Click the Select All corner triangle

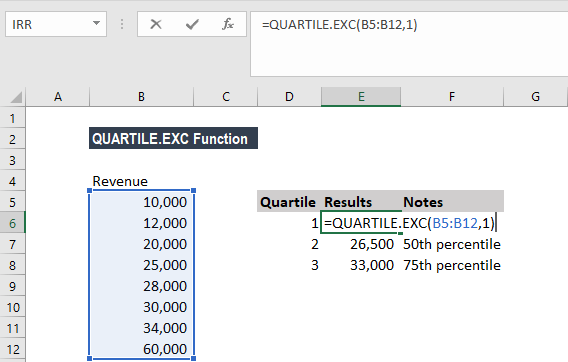click(16, 97)
